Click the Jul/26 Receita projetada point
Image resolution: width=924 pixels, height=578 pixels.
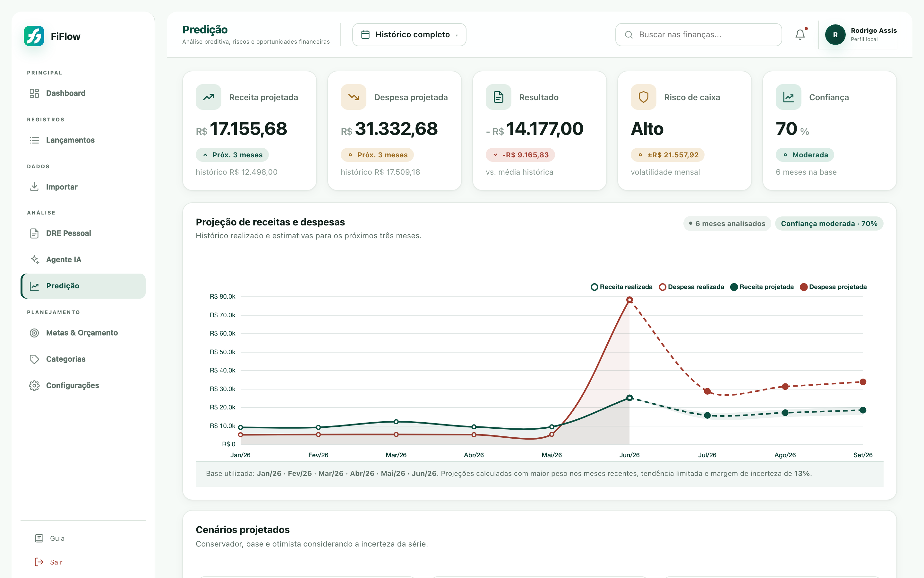click(x=707, y=416)
